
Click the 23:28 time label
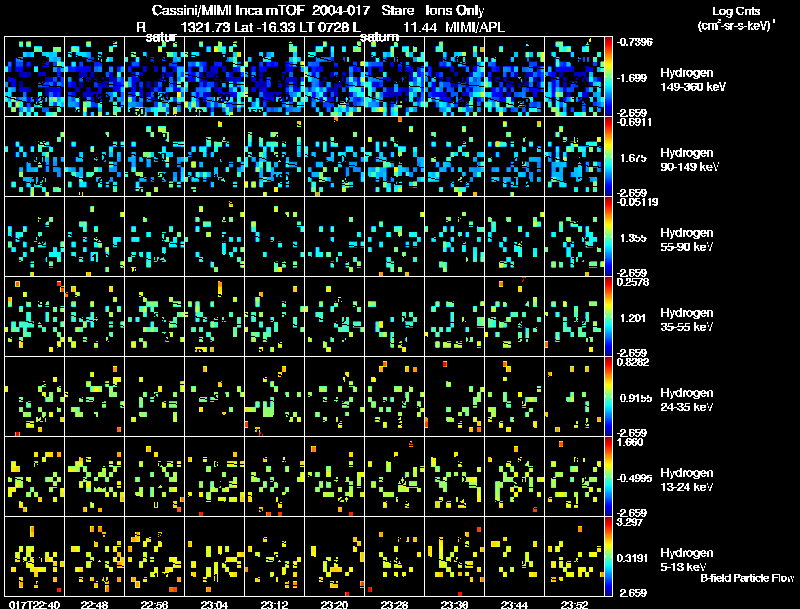point(394,604)
